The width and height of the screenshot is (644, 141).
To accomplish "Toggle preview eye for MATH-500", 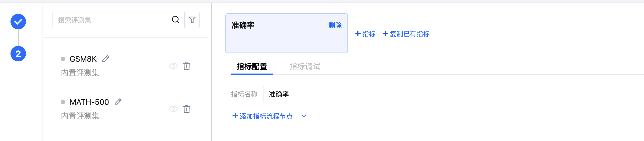I will pos(173,109).
